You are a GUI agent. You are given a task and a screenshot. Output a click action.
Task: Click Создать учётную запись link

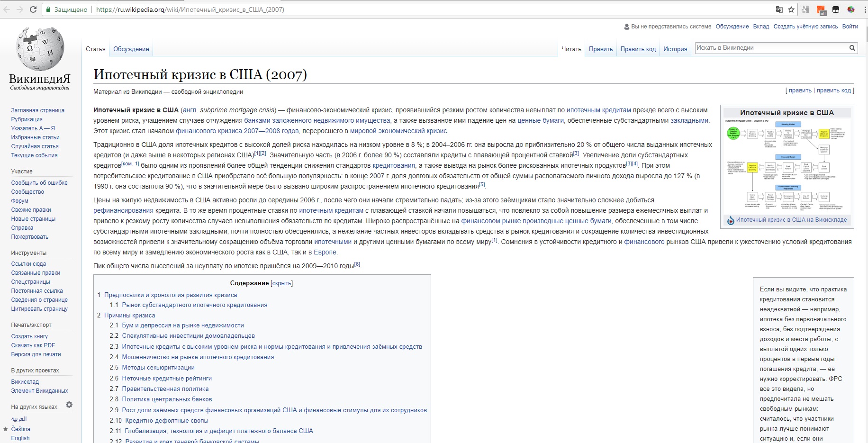pos(805,27)
